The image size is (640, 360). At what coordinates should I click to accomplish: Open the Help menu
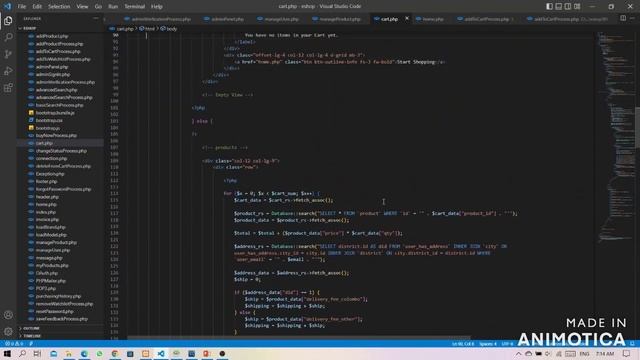157,7
